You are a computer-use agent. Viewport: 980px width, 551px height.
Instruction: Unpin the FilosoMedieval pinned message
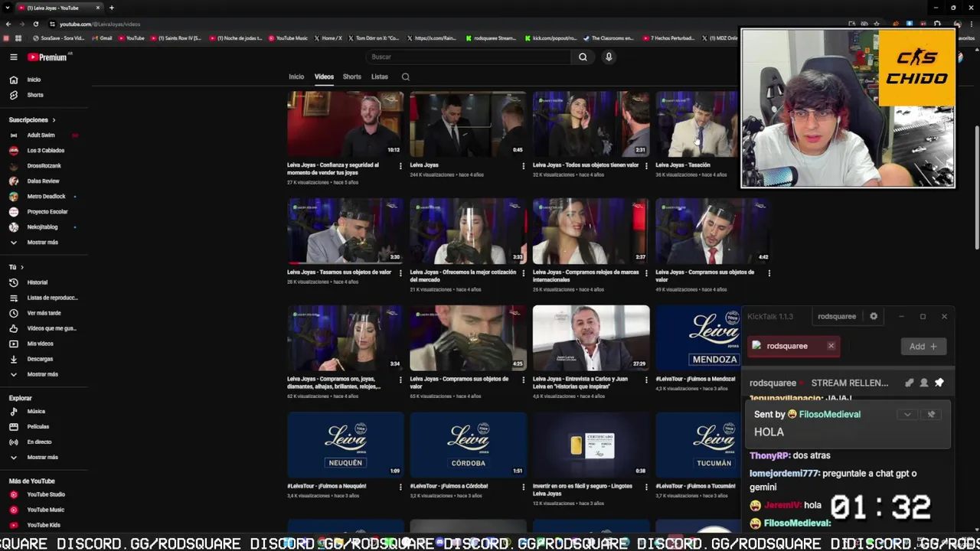point(931,414)
